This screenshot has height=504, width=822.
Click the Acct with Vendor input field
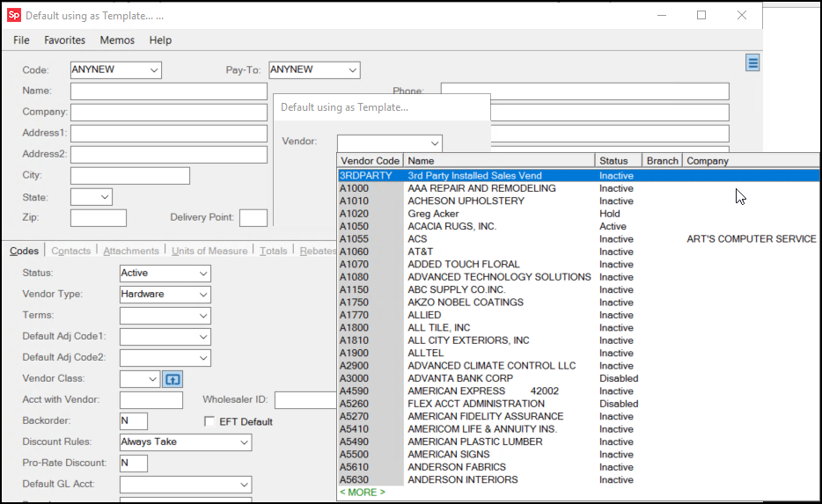click(150, 400)
